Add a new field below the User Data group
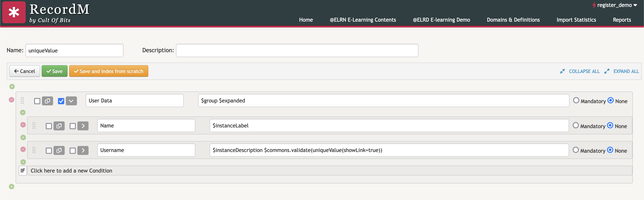644x200 pixels. click(x=12, y=186)
